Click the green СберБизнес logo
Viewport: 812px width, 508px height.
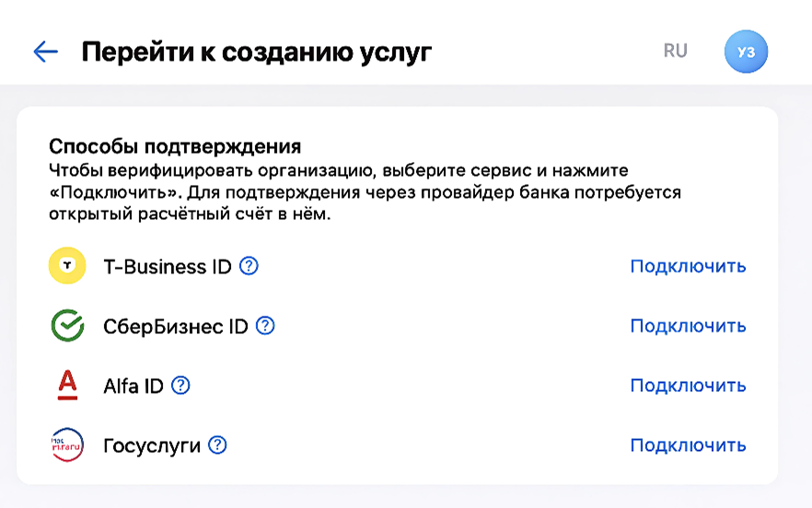(x=67, y=326)
